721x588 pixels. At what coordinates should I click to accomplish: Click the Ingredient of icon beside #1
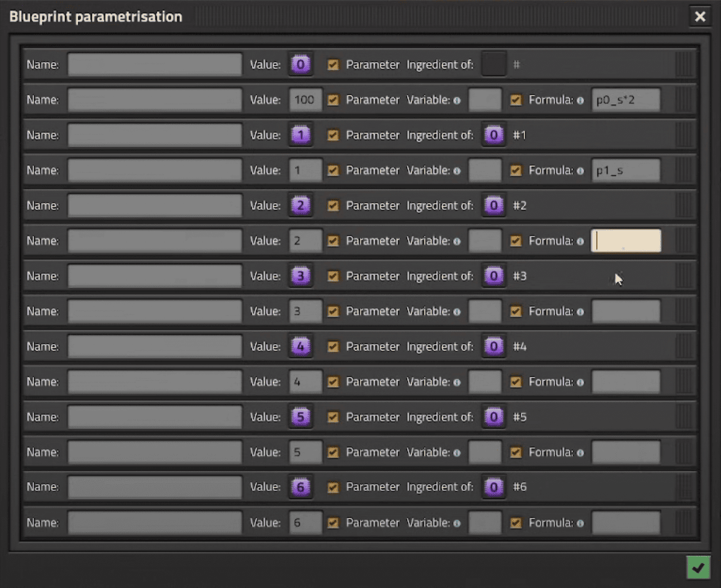[494, 135]
